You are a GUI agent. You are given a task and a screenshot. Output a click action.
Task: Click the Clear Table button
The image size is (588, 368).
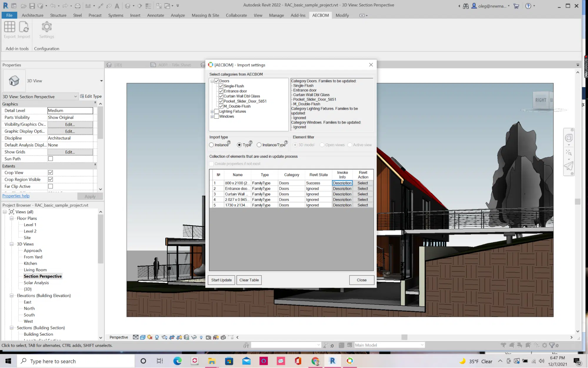[249, 280]
